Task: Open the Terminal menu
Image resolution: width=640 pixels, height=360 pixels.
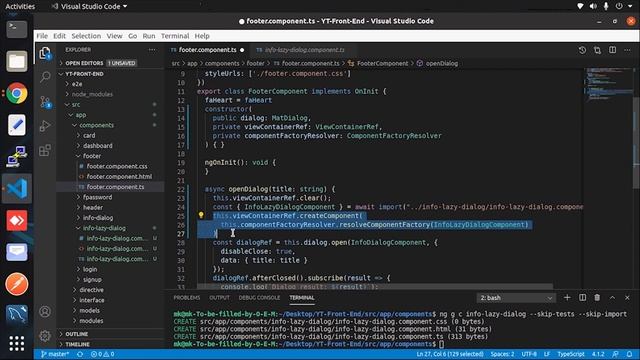Action: click(175, 36)
